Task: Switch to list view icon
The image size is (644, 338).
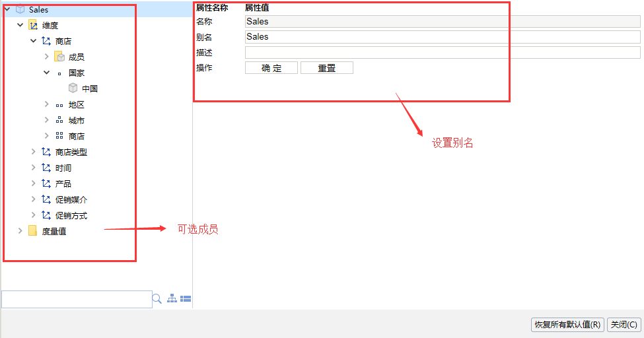Action: (186, 298)
